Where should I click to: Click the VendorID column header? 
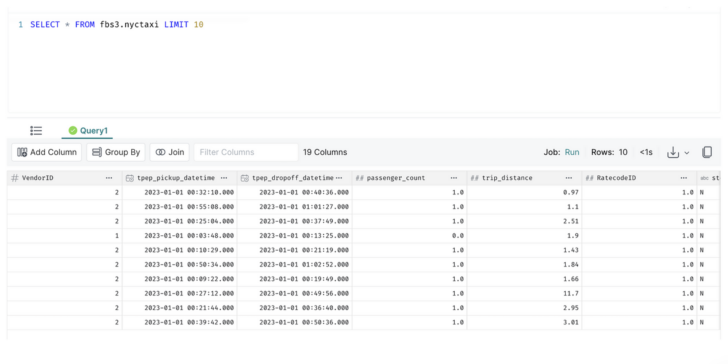65,178
